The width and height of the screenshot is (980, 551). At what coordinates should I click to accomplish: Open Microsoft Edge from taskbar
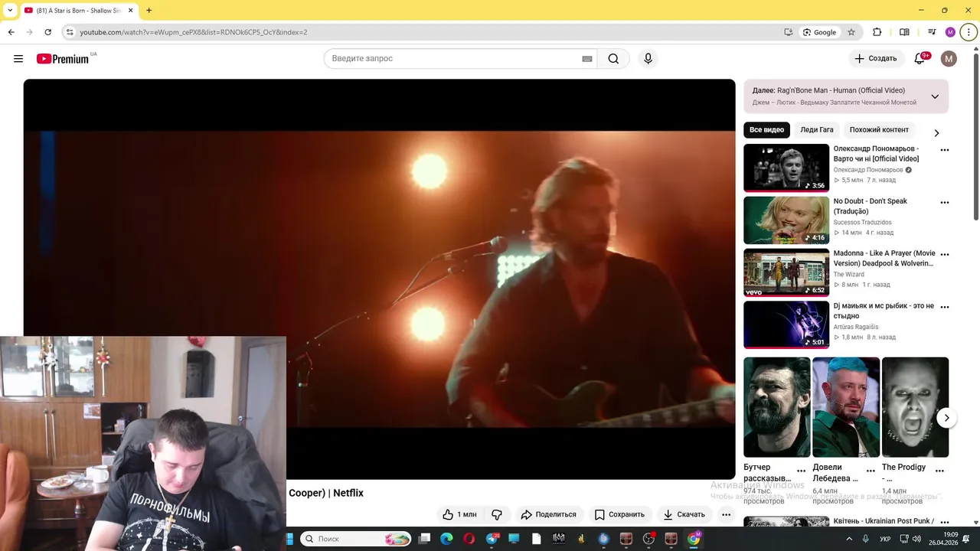(x=446, y=539)
